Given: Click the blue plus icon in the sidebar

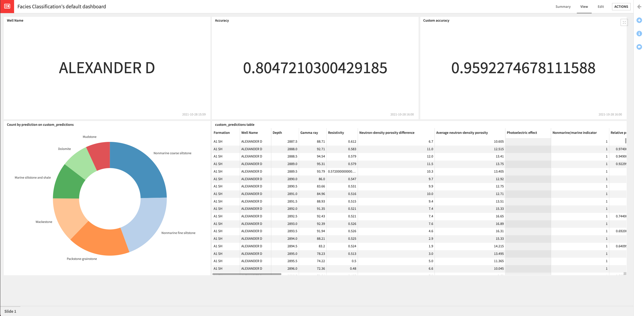Looking at the screenshot, I should click(x=639, y=21).
